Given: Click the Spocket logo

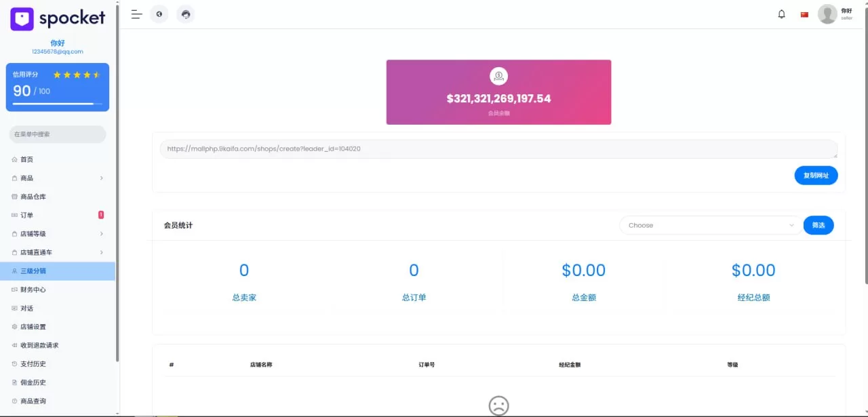Looking at the screenshot, I should coord(58,18).
